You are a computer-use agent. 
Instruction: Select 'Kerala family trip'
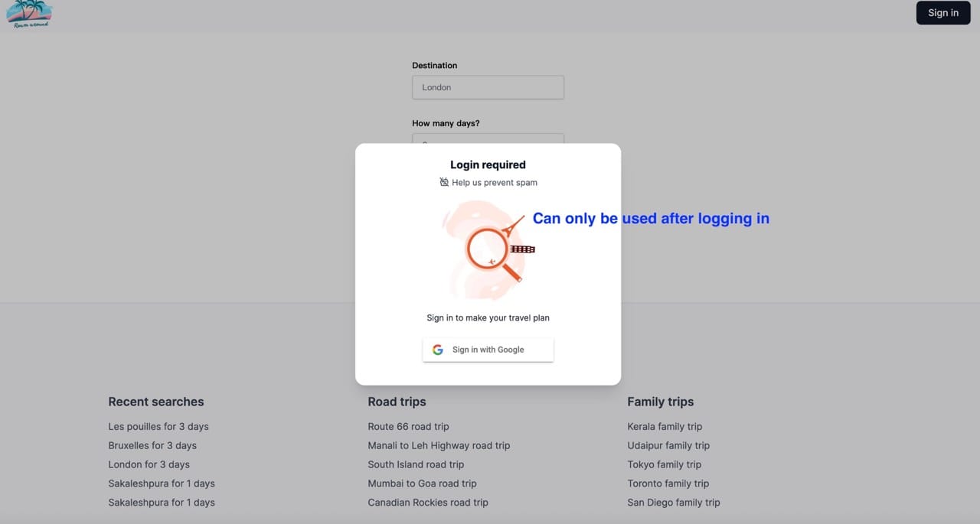point(665,426)
